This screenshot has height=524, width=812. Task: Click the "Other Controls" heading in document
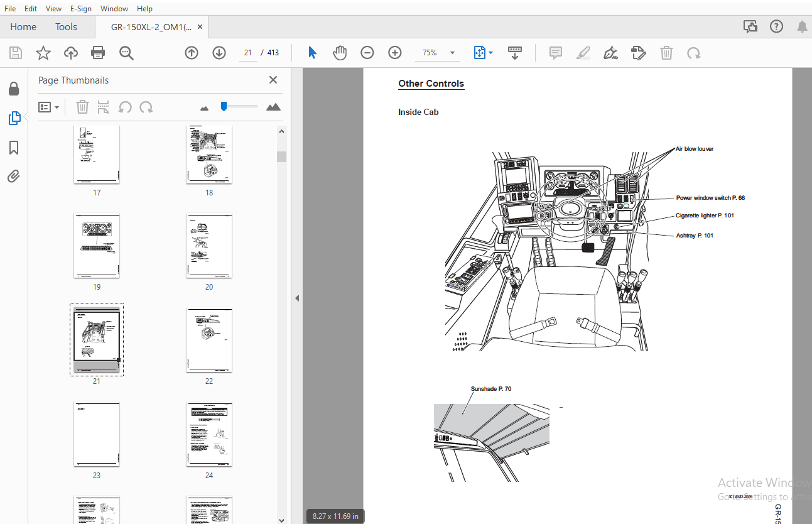(x=431, y=84)
